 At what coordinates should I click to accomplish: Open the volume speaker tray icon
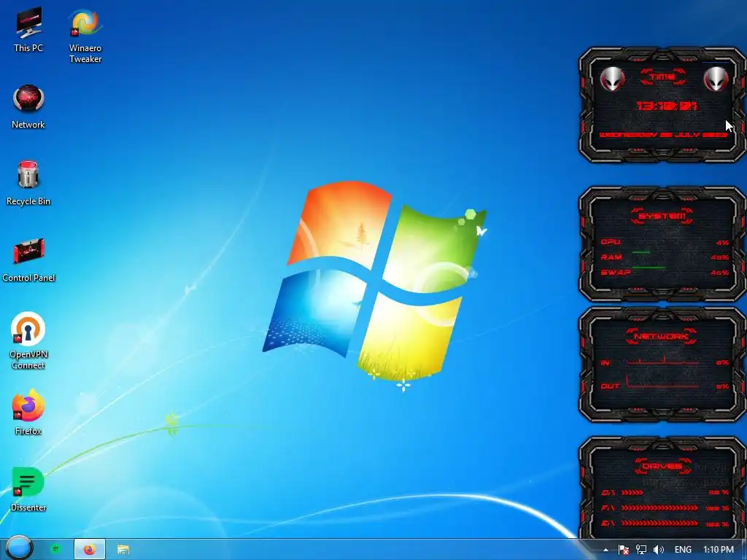coord(659,550)
